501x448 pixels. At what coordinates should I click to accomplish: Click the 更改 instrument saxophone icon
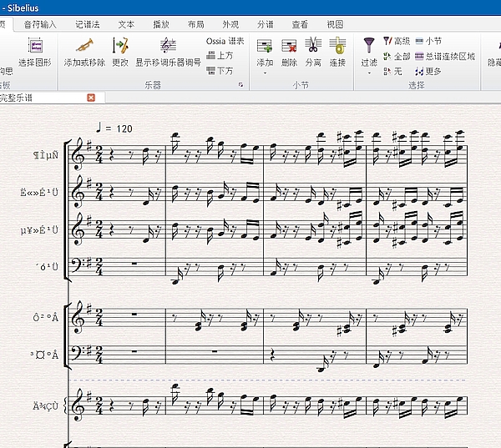[120, 46]
